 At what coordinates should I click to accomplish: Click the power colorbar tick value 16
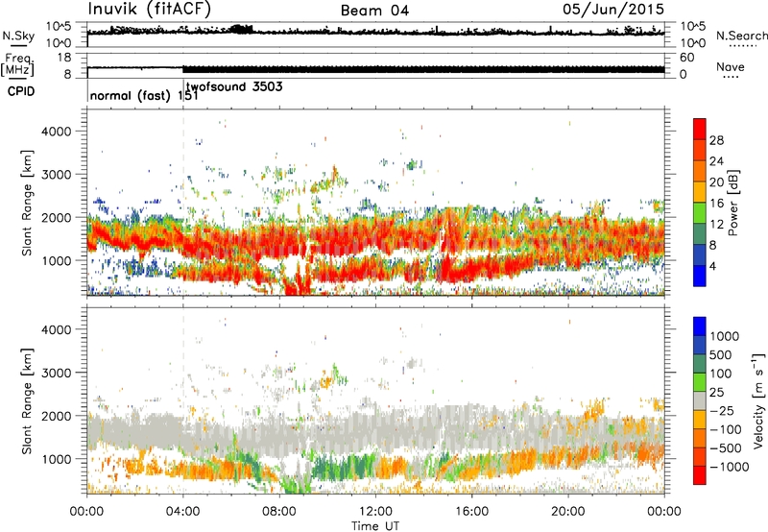pyautogui.click(x=716, y=204)
